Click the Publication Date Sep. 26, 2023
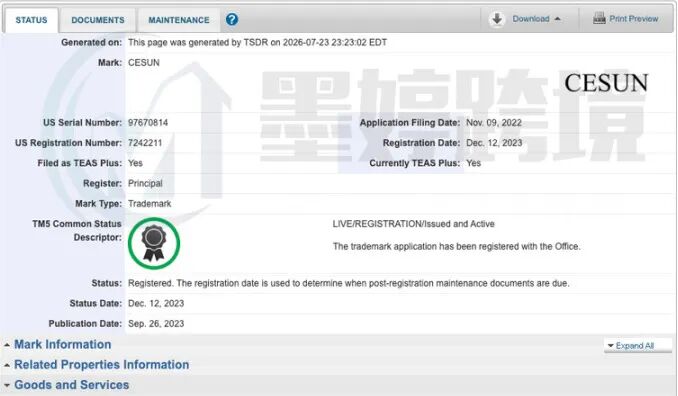Image resolution: width=678 pixels, height=396 pixels. (x=156, y=324)
